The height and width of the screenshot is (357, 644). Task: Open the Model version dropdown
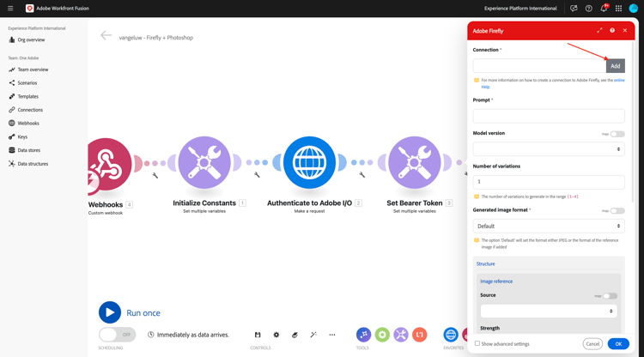[549, 149]
